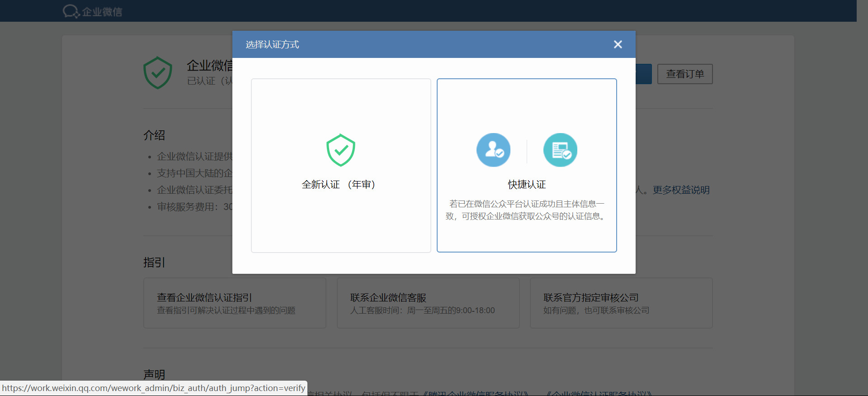Viewport: 868px width, 396px height.
Task: Open 查看订单 on the background page
Action: [685, 74]
